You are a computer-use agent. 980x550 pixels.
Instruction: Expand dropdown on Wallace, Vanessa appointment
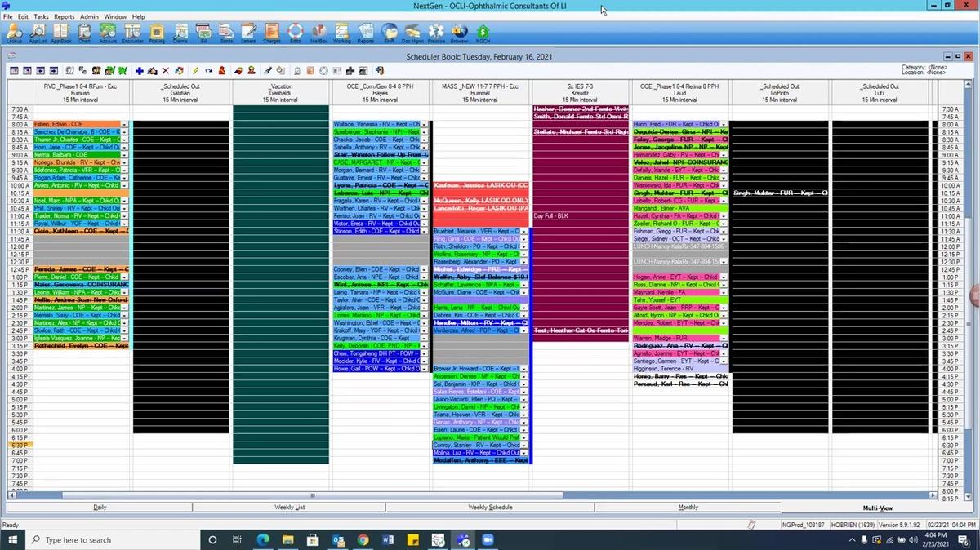424,124
